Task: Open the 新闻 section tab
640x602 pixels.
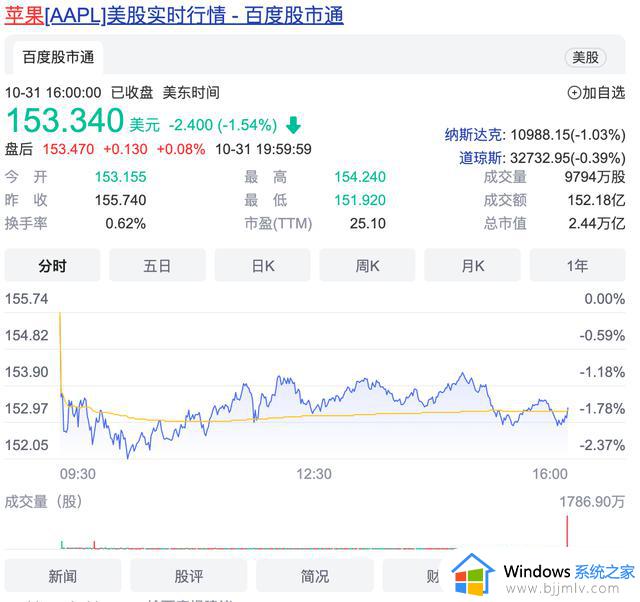Action: pos(63,576)
